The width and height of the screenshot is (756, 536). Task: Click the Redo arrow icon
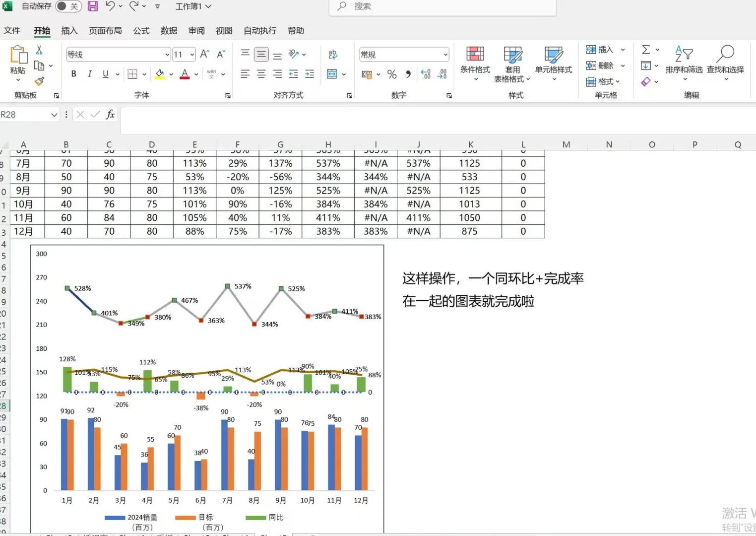[133, 6]
